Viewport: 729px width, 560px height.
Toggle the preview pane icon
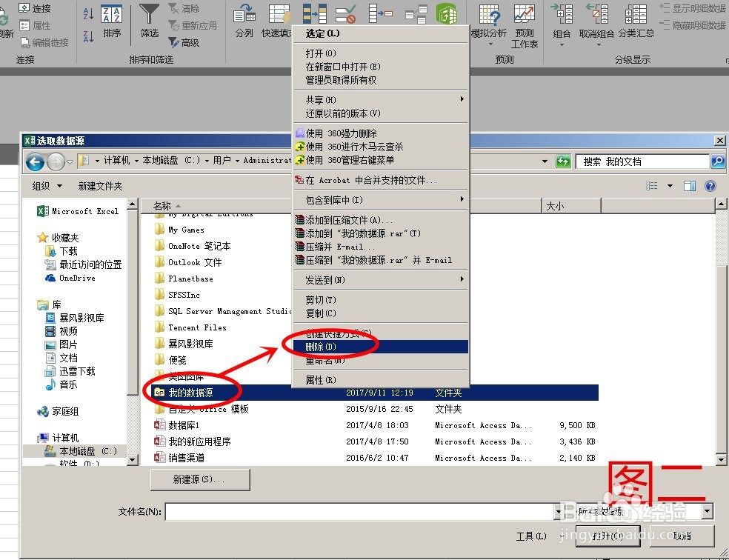point(690,186)
